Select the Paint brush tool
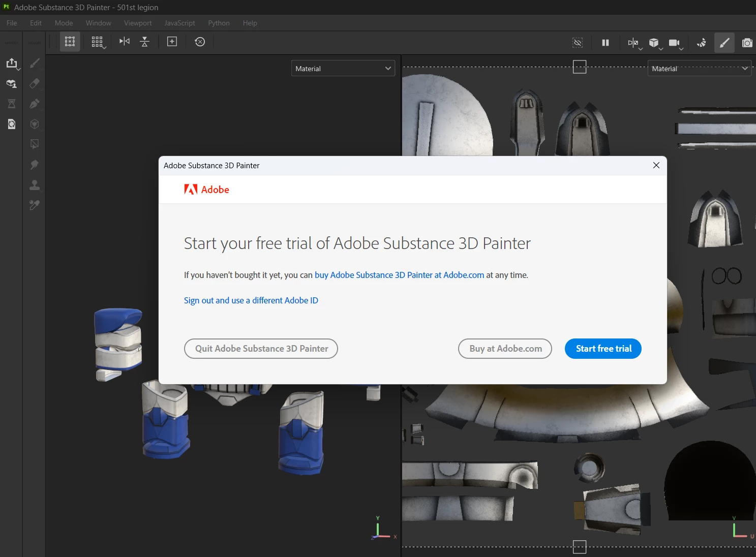 [35, 63]
